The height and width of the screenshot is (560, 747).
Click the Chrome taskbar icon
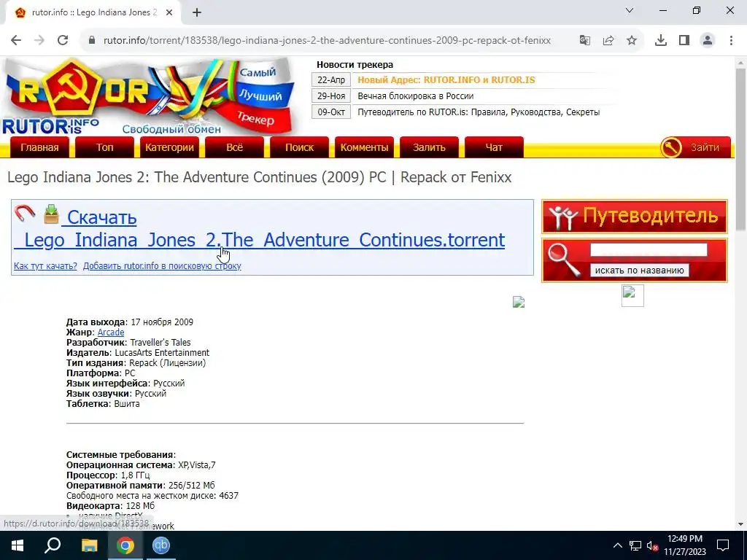pyautogui.click(x=125, y=545)
